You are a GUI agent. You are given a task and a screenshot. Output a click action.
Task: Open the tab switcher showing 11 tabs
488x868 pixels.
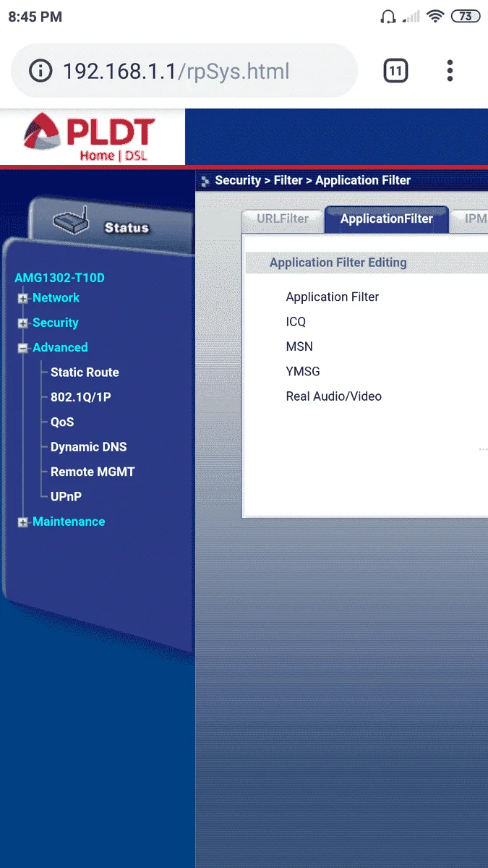coord(395,71)
